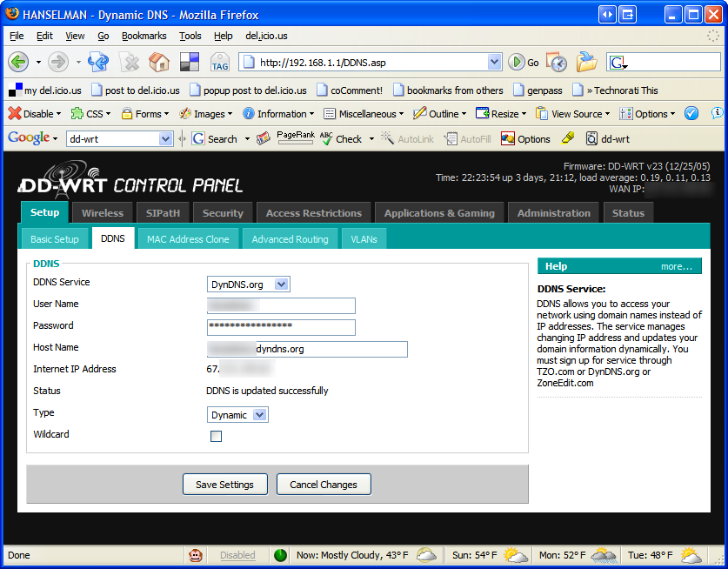
Task: Open Google Toolbar Options
Action: [525, 138]
